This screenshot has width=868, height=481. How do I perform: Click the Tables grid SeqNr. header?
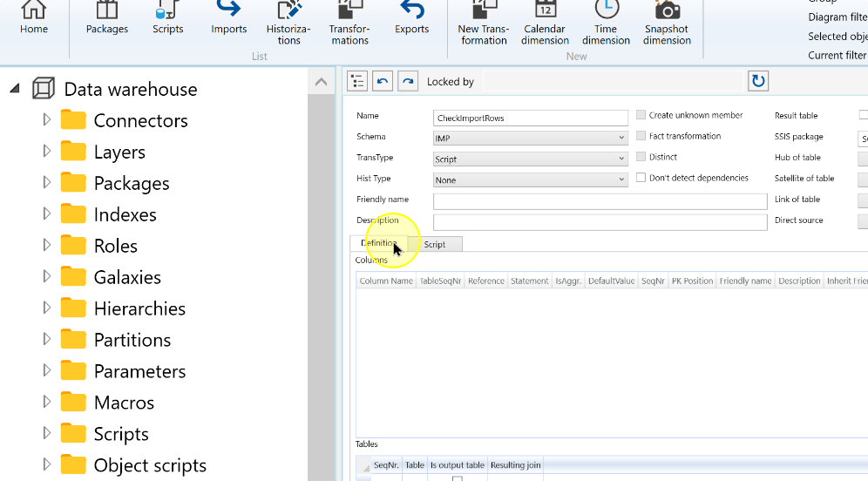[x=386, y=465]
